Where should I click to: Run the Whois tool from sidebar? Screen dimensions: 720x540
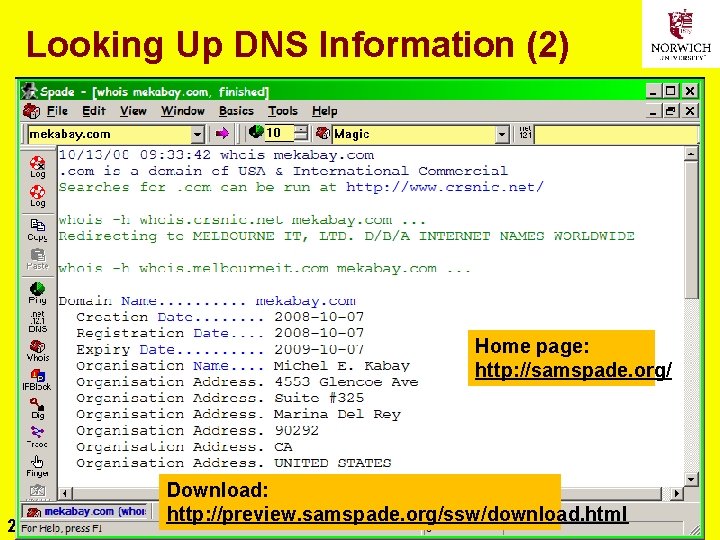[38, 351]
